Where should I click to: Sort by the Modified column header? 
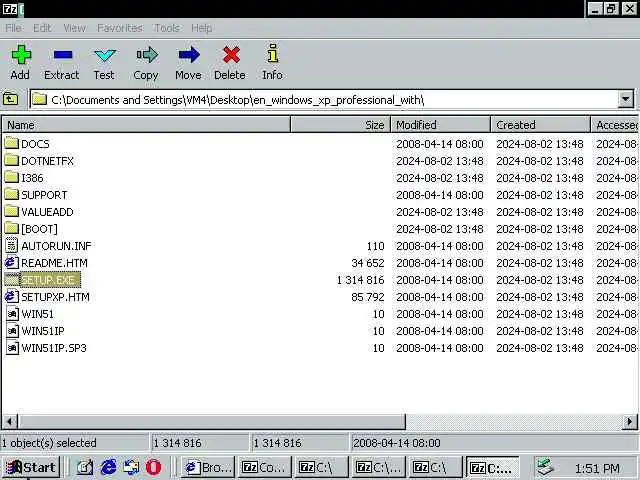point(441,124)
